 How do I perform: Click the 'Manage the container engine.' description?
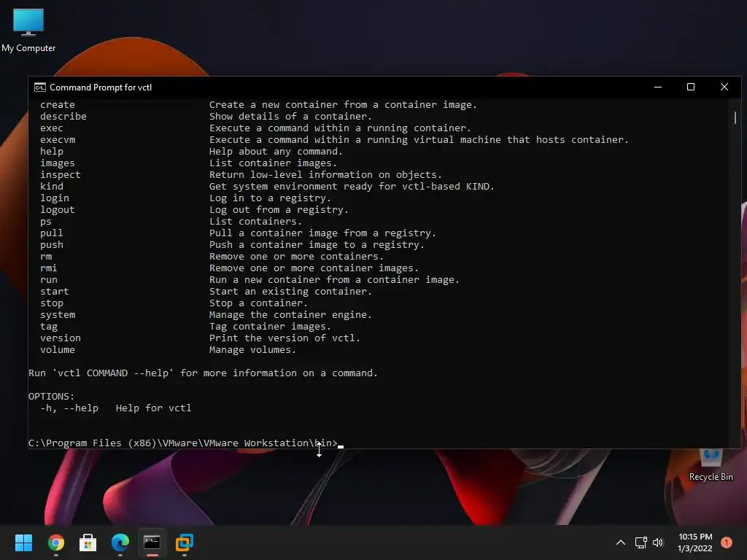tap(290, 315)
